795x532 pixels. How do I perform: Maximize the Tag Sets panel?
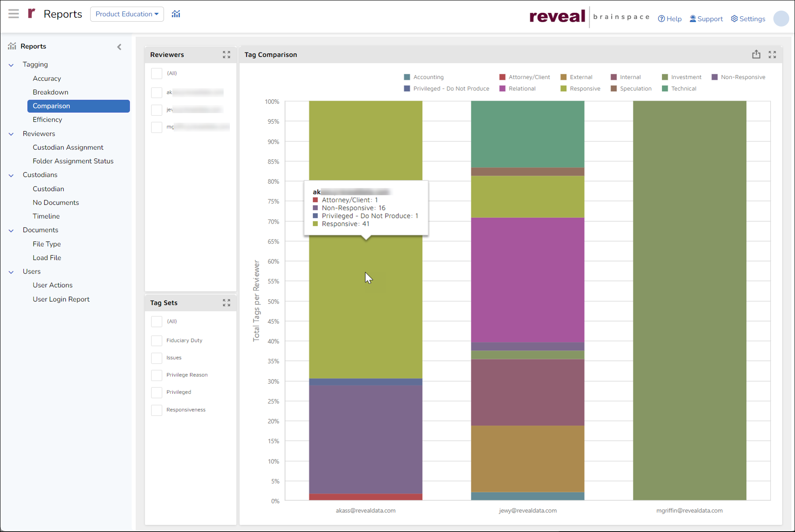[x=226, y=303]
